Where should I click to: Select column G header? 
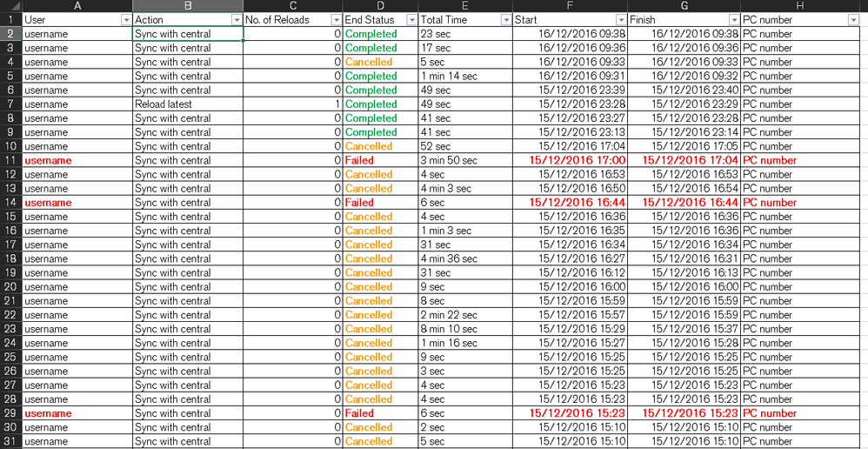pos(684,6)
